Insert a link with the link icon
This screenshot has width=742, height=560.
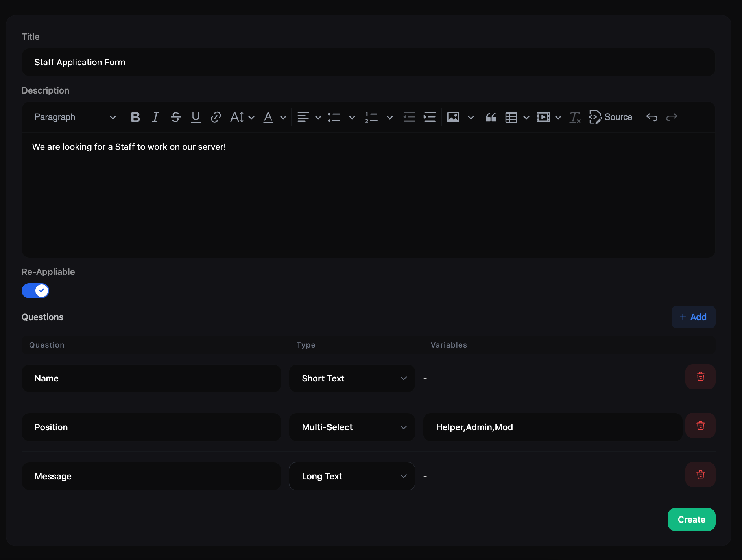point(216,117)
